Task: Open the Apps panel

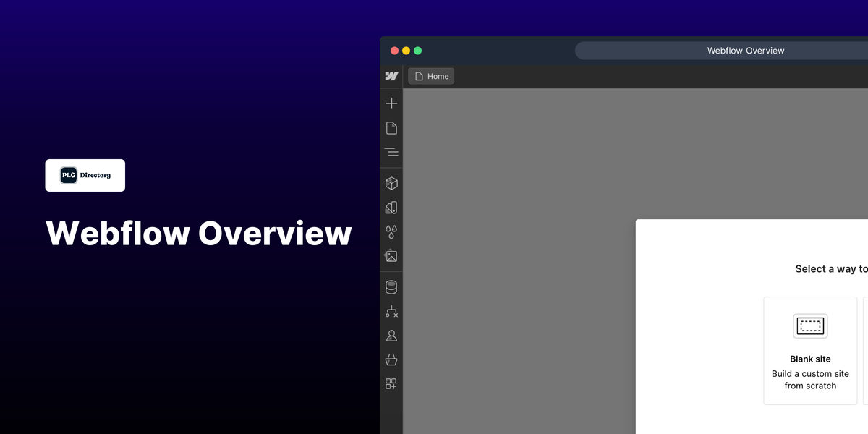Action: (391, 383)
